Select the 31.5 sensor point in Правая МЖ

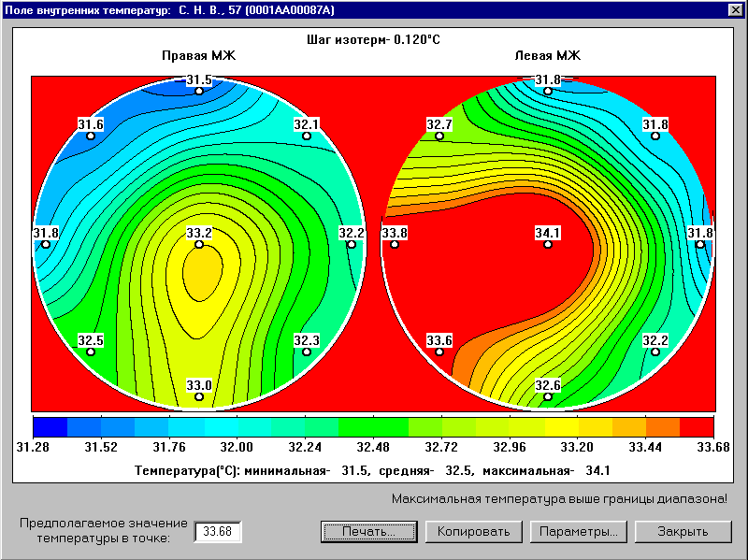(x=199, y=91)
